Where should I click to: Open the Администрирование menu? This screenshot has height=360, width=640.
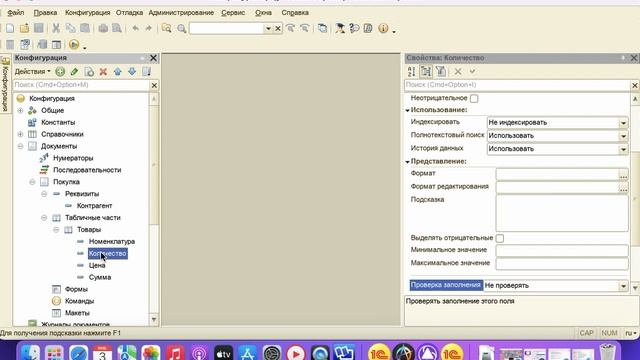(x=181, y=13)
